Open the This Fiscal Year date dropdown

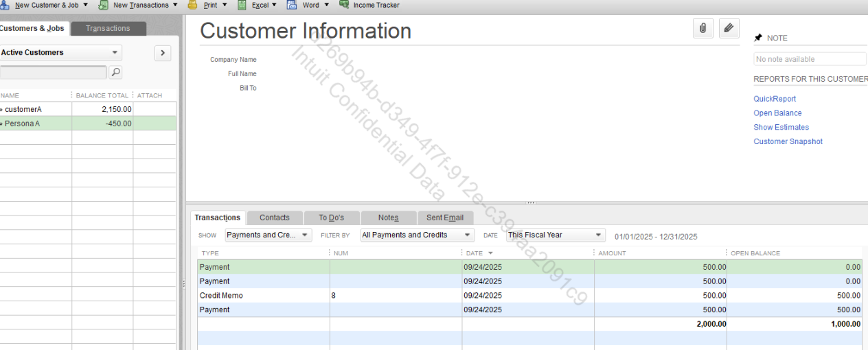coord(556,235)
